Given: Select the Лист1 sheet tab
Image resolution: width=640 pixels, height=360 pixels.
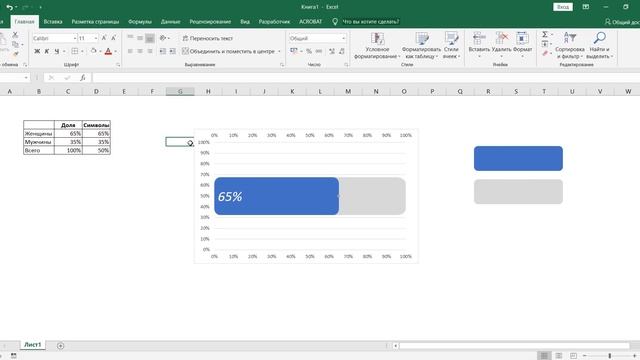Looking at the screenshot, I should [32, 345].
